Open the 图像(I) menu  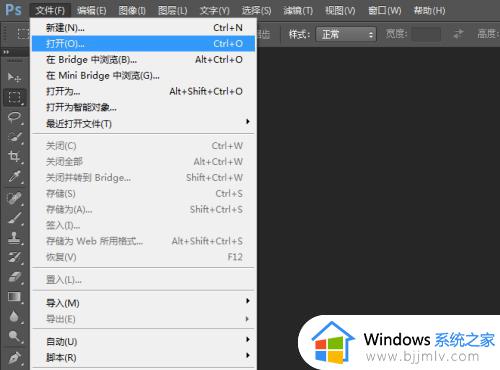click(x=132, y=11)
